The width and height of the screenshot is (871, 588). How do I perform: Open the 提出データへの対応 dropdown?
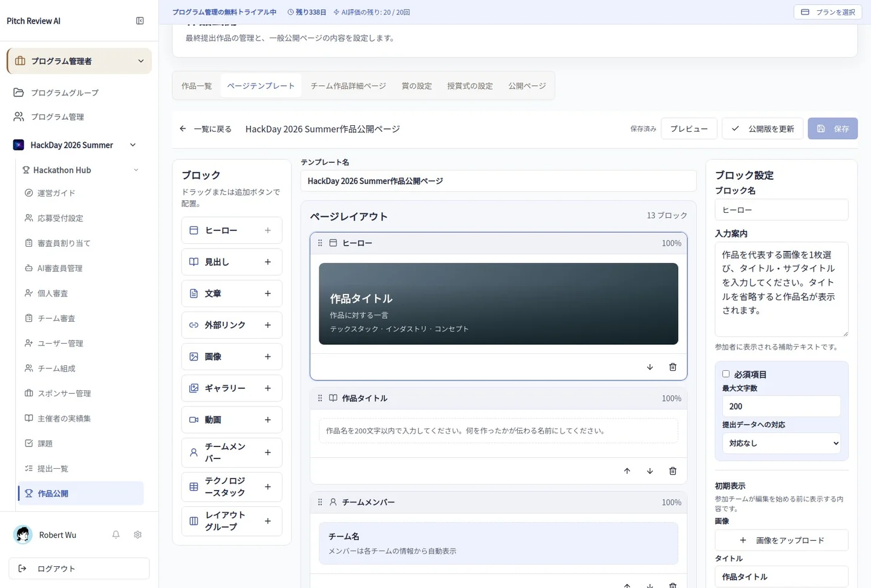pos(781,443)
